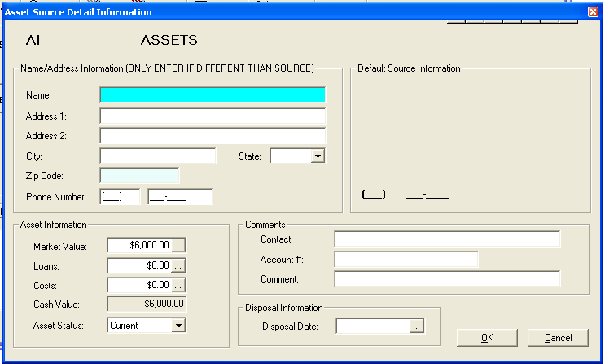The image size is (605, 364).
Task: Click the Costs amount field
Action: click(139, 285)
